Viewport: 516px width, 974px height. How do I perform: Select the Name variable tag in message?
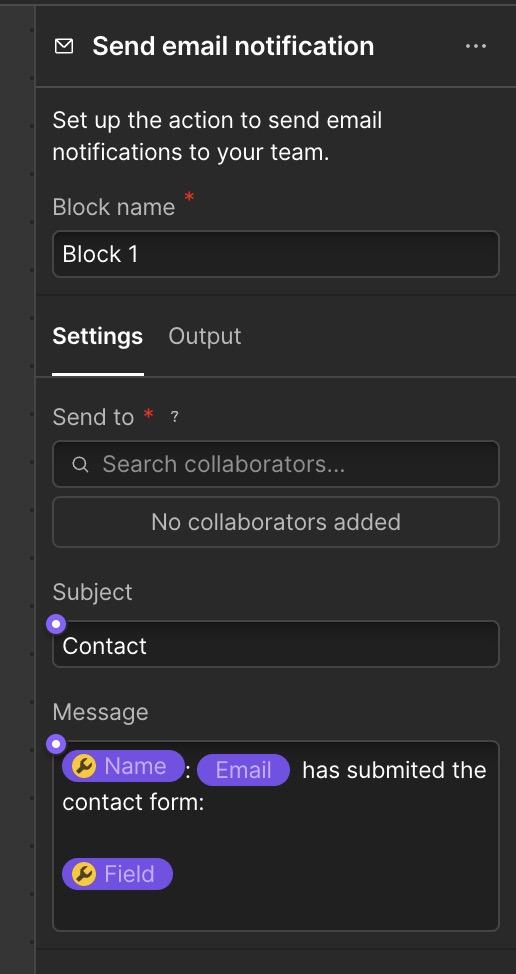(124, 766)
